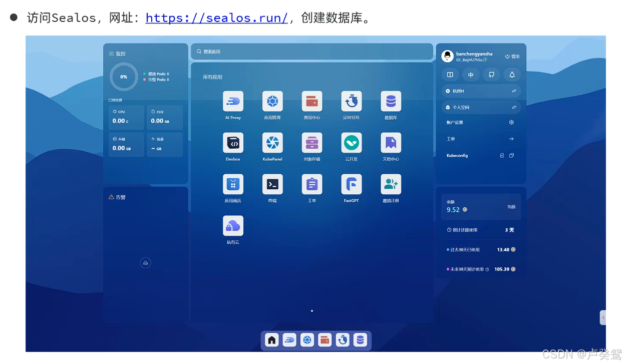Copy Kubeconfig with the copy icon
This screenshot has width=624, height=364.
click(511, 155)
